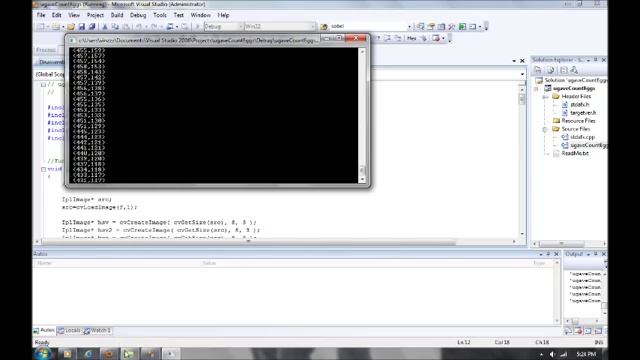This screenshot has width=640, height=360.
Task: Collapse the Source Files folder
Action: pos(545,129)
